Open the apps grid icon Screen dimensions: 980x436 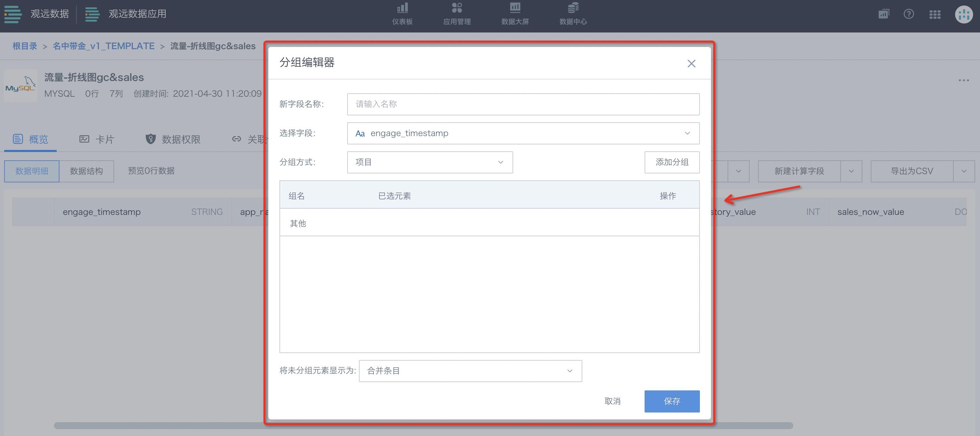pos(935,15)
